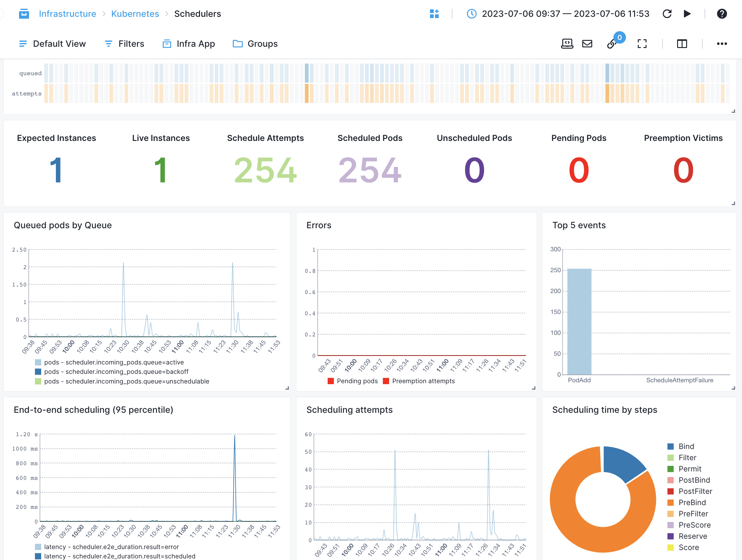Screen dimensions: 742x560
Task: Click the Schedulers breadcrumb label
Action: [x=198, y=14]
